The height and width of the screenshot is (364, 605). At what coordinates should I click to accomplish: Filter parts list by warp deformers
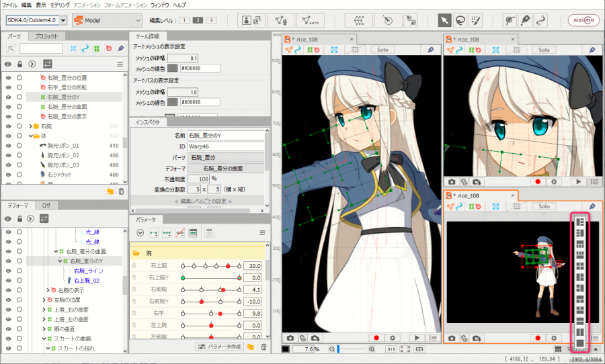[97, 48]
